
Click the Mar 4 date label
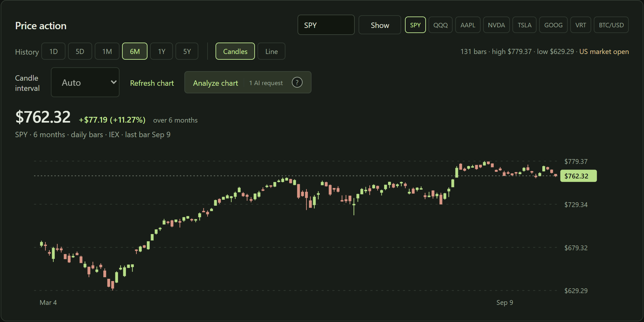coord(48,302)
